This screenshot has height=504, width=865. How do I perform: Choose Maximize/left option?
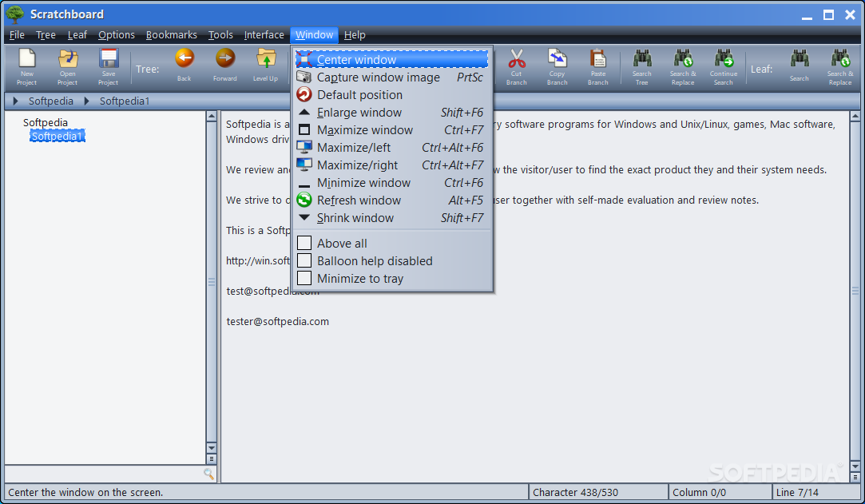pos(391,148)
